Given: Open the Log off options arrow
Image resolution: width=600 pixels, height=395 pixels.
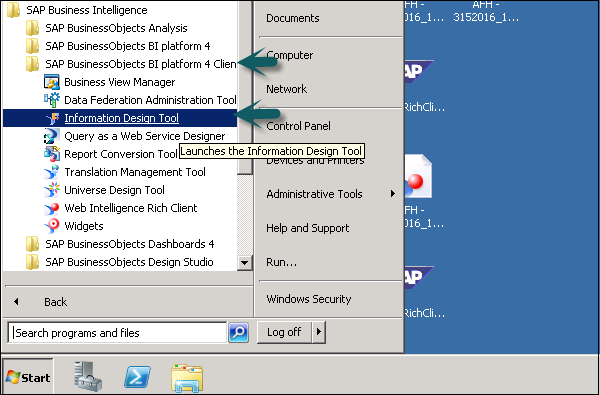Looking at the screenshot, I should 319,332.
